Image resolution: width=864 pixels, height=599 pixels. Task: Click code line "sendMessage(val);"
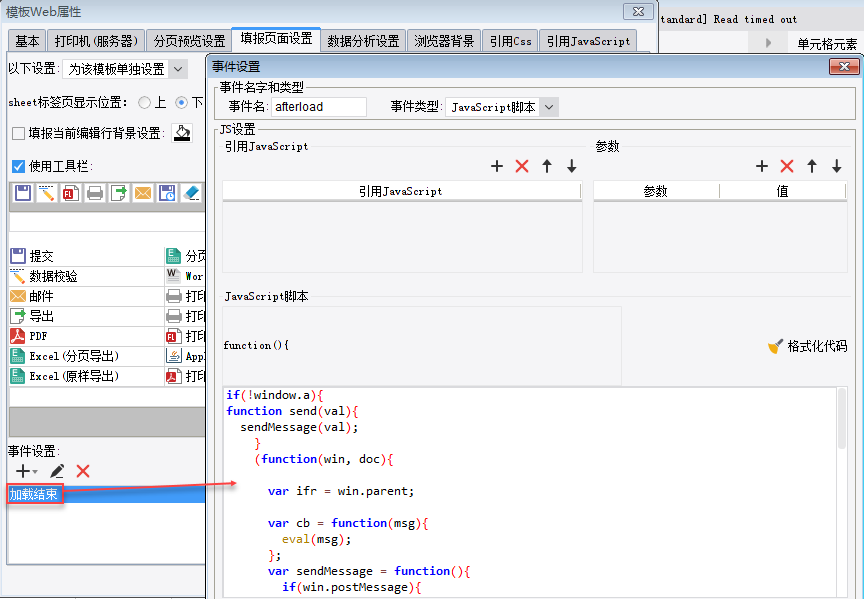coord(299,427)
